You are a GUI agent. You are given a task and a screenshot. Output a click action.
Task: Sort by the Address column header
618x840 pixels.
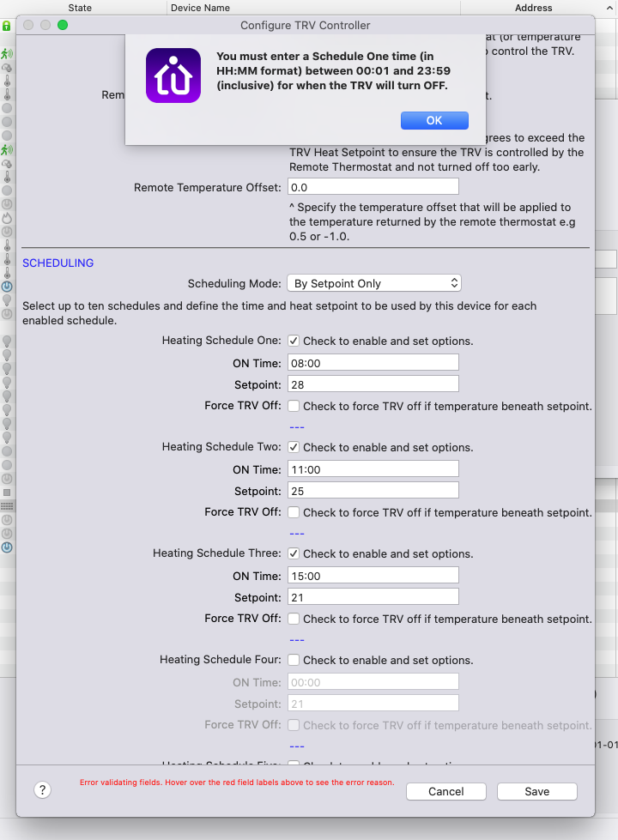[x=533, y=8]
